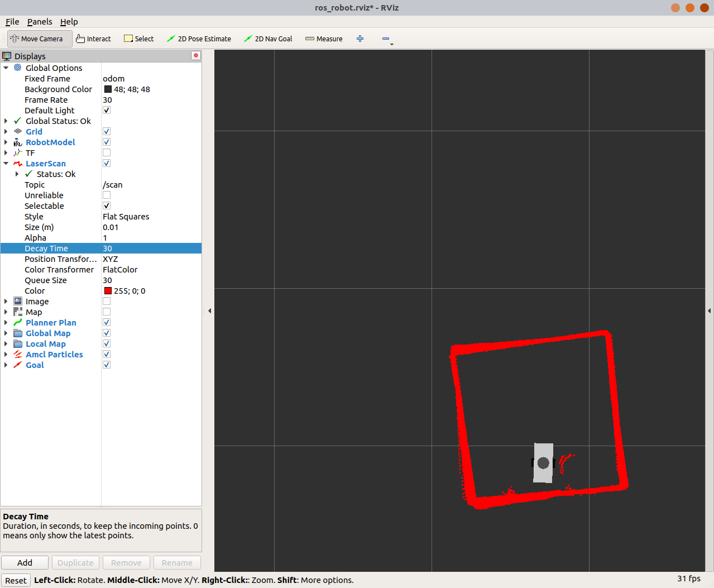Enable the Image display checkbox
The width and height of the screenshot is (714, 588).
tap(107, 301)
